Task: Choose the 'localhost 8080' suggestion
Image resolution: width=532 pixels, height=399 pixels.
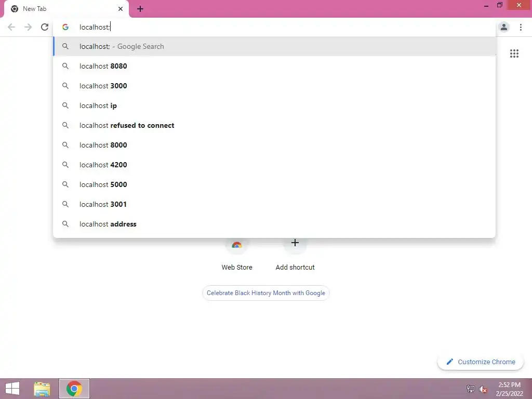Action: point(274,66)
